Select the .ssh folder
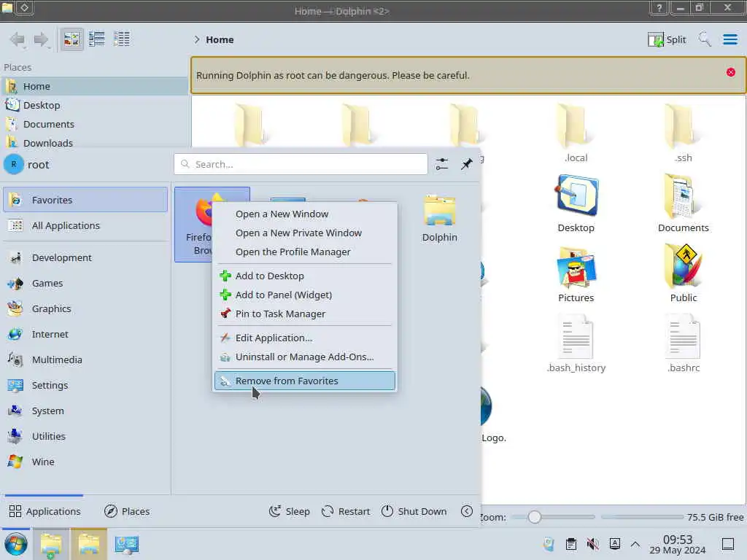 coord(683,133)
